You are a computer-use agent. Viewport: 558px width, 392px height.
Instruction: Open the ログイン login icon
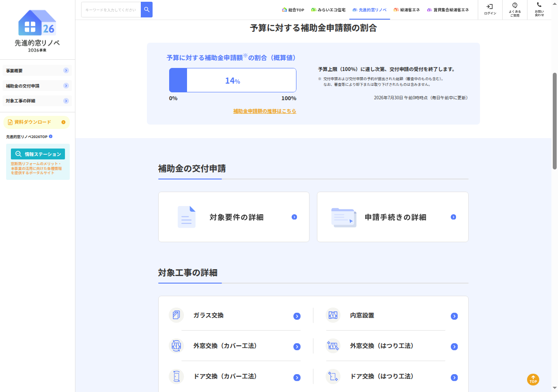coord(490,7)
